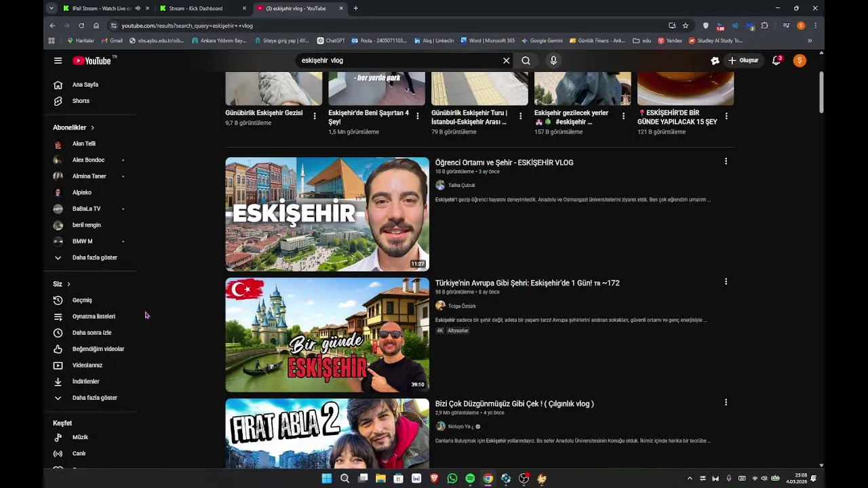
Task: Open OBS Studio from the taskbar
Action: tap(524, 479)
